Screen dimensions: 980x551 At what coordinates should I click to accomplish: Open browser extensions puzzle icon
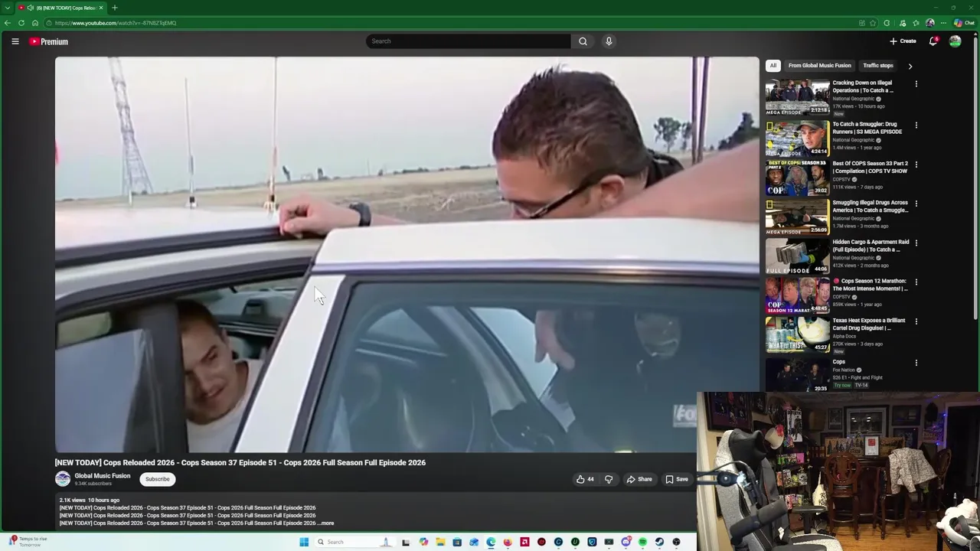887,23
